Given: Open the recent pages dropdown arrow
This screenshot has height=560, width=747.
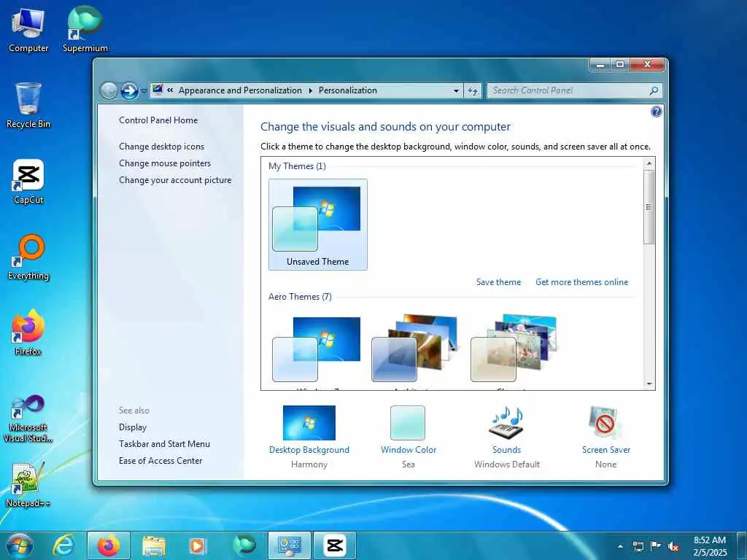Looking at the screenshot, I should coord(144,91).
